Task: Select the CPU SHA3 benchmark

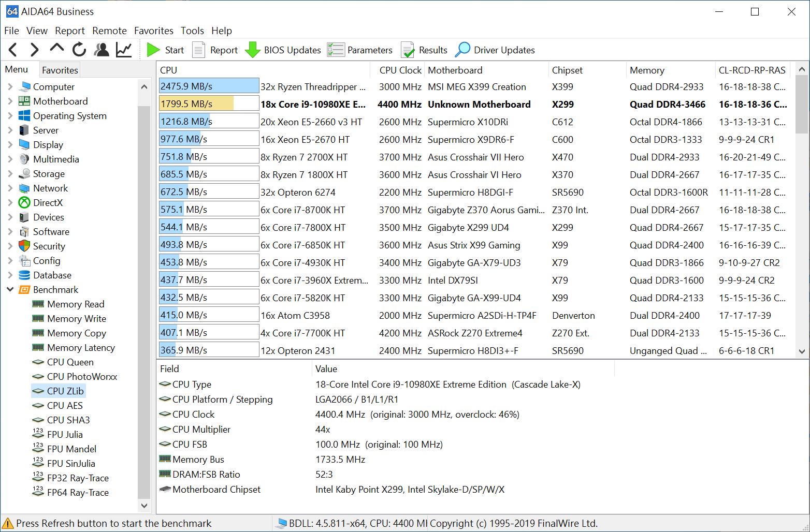Action: point(68,420)
